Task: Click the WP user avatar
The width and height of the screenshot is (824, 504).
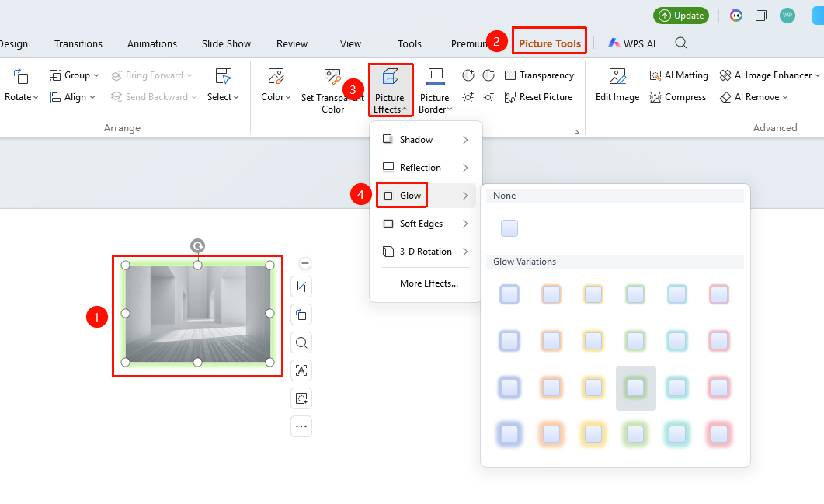Action: coord(787,16)
